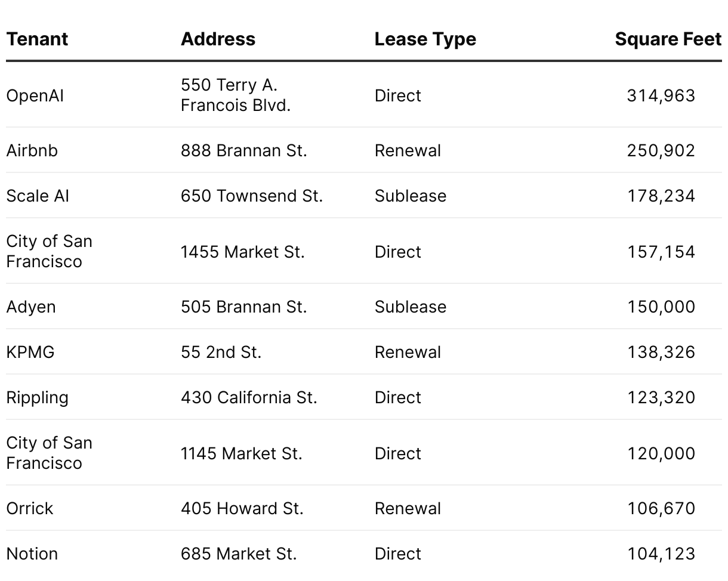Image resolution: width=728 pixels, height=581 pixels.
Task: Select the 430 California St. address
Action: coord(249,397)
